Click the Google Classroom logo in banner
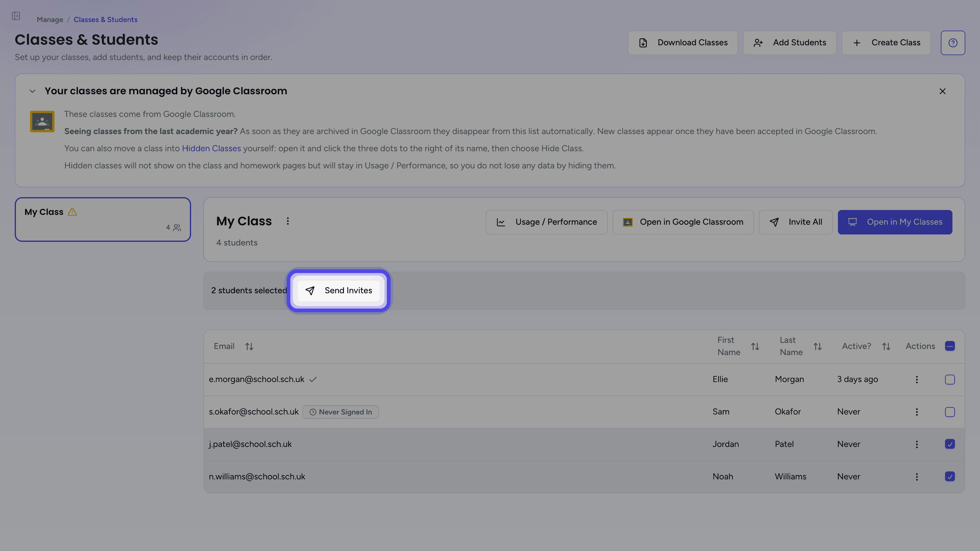The image size is (980, 551). click(x=42, y=121)
